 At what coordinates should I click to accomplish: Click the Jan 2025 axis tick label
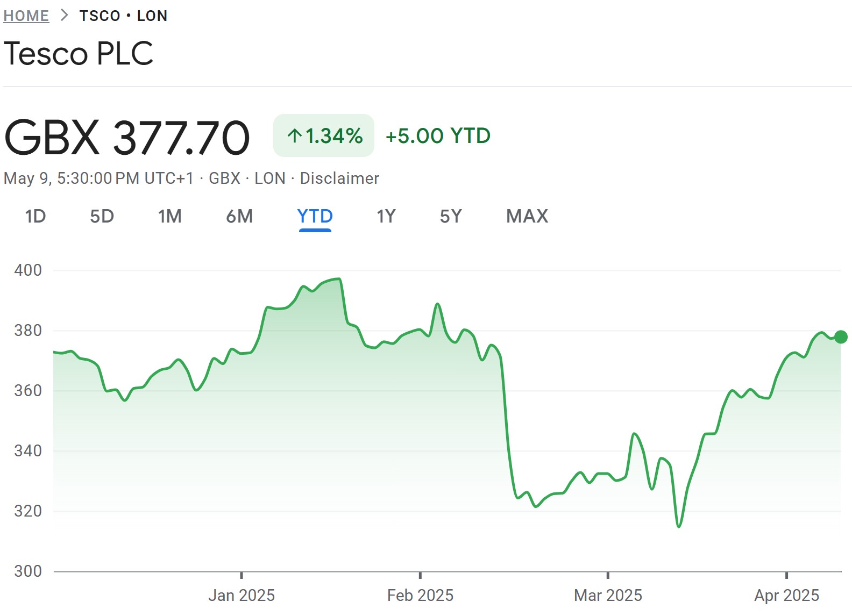pos(242,596)
